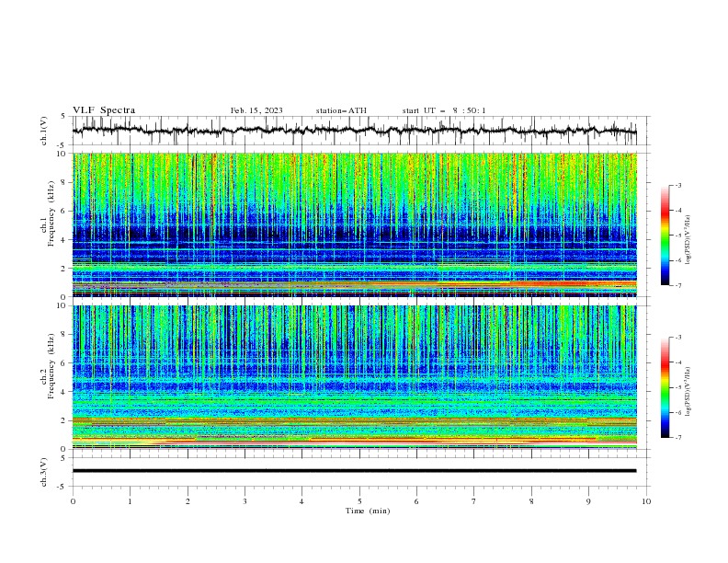Screen dimensions: 728x563
Task: Click the '10' time axis tick label
Action: [x=646, y=501]
